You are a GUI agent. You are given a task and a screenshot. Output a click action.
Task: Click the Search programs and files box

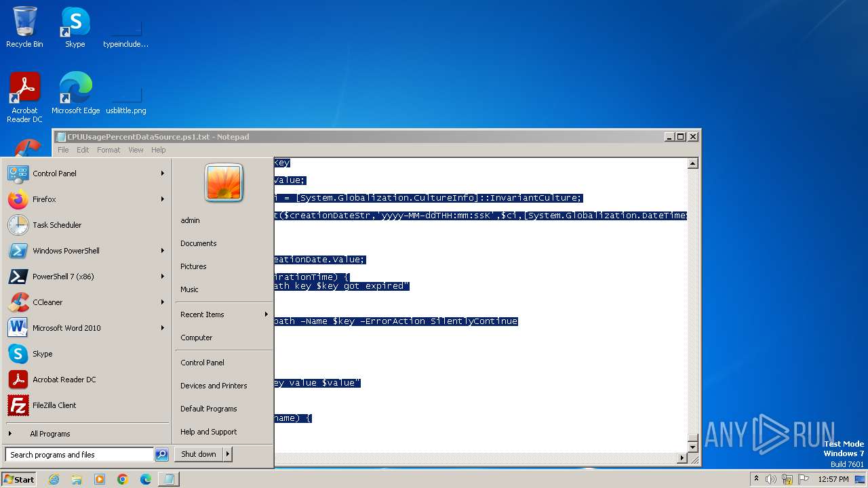click(x=79, y=455)
